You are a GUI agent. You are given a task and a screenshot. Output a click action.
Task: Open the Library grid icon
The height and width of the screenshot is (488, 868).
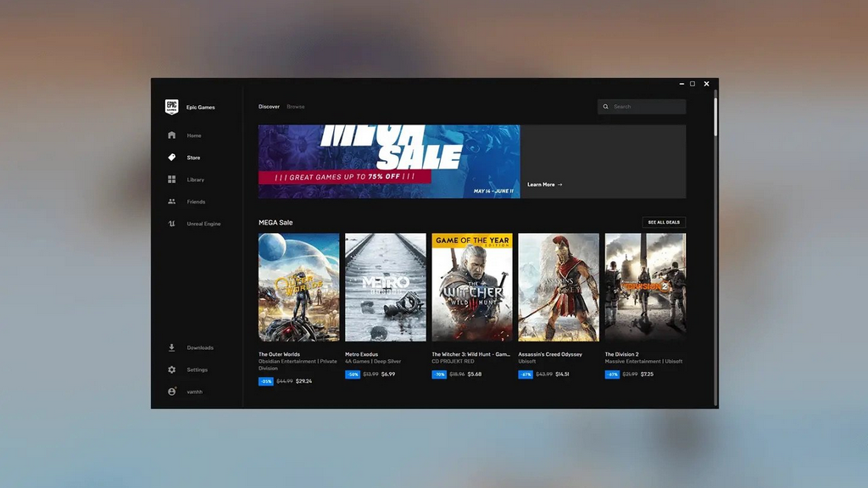point(171,180)
